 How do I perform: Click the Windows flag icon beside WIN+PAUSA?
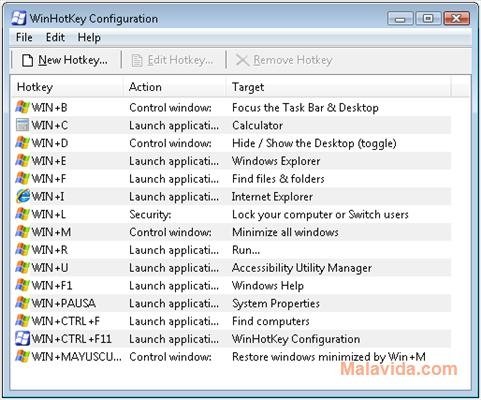tap(22, 303)
